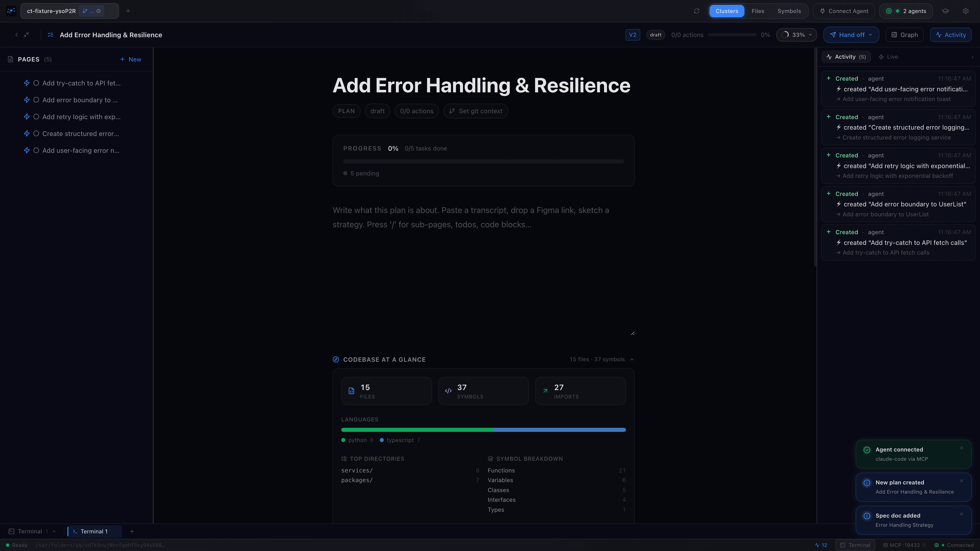Screen dimensions: 980x551
Task: Close the Spec doc added notification
Action: coord(961,514)
